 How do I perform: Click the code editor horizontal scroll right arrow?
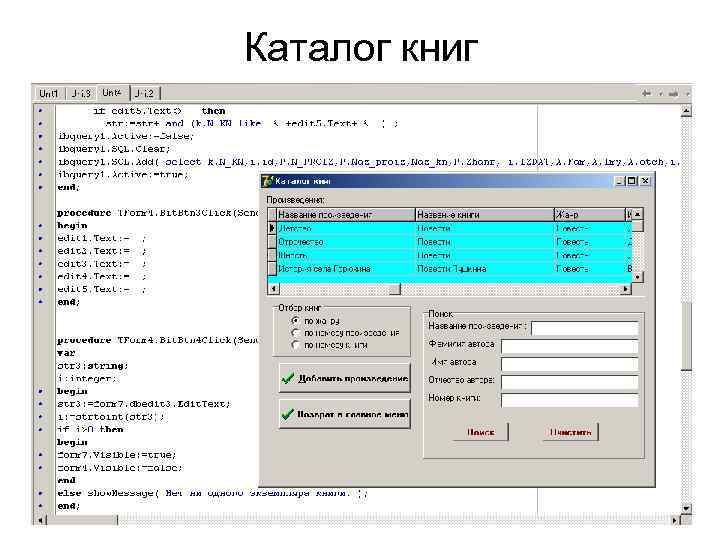(675, 520)
